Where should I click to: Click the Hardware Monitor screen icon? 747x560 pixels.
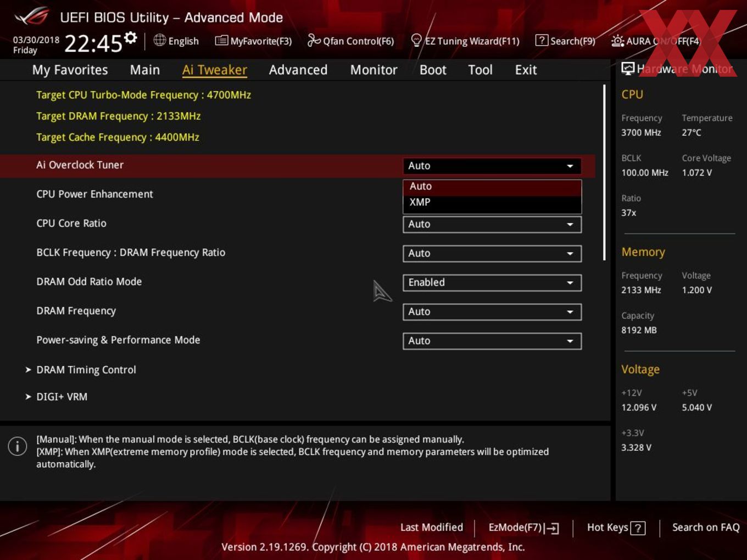coord(628,69)
